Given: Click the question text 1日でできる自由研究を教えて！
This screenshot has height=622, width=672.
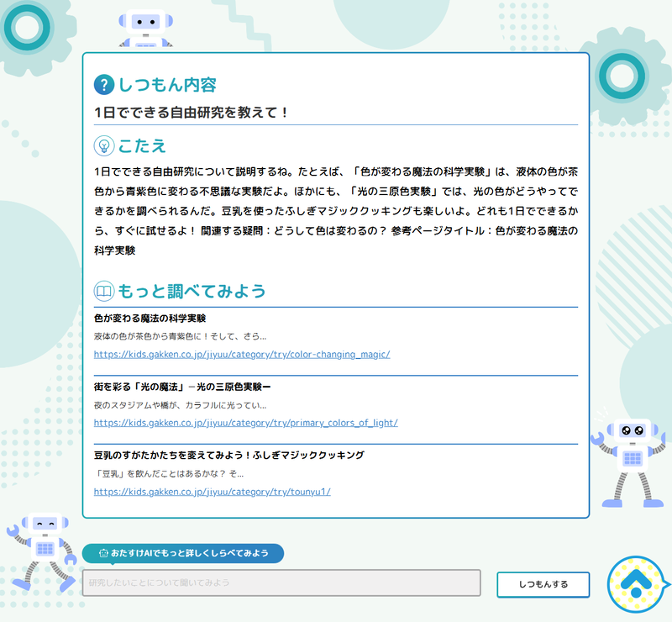Looking at the screenshot, I should [x=192, y=113].
